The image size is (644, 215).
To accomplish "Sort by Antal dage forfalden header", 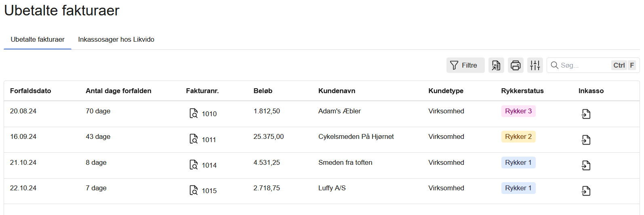I will 118,91.
